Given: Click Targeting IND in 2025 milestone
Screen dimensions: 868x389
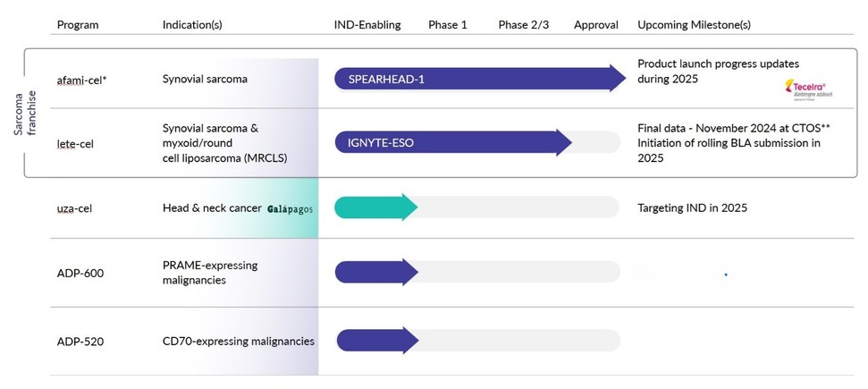Looking at the screenshot, I should [x=692, y=207].
